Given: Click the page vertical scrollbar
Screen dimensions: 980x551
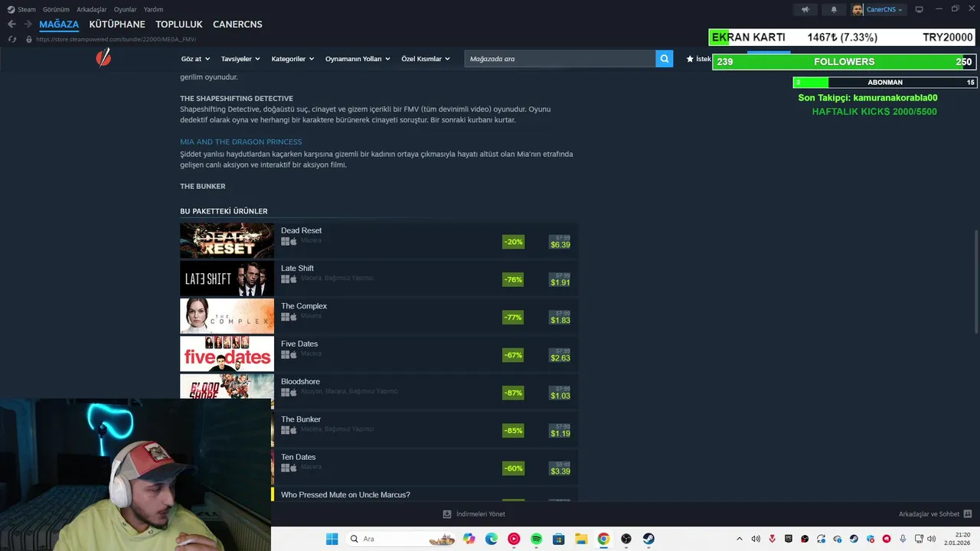Looking at the screenshot, I should (x=975, y=281).
